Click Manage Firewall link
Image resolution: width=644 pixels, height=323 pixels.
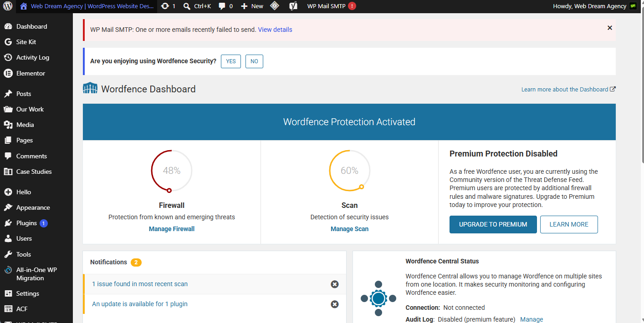(172, 229)
